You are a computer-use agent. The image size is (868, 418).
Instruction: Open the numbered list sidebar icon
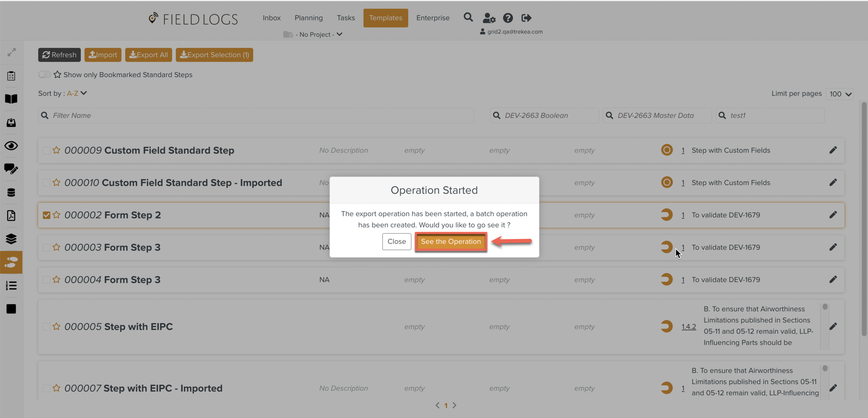[11, 286]
